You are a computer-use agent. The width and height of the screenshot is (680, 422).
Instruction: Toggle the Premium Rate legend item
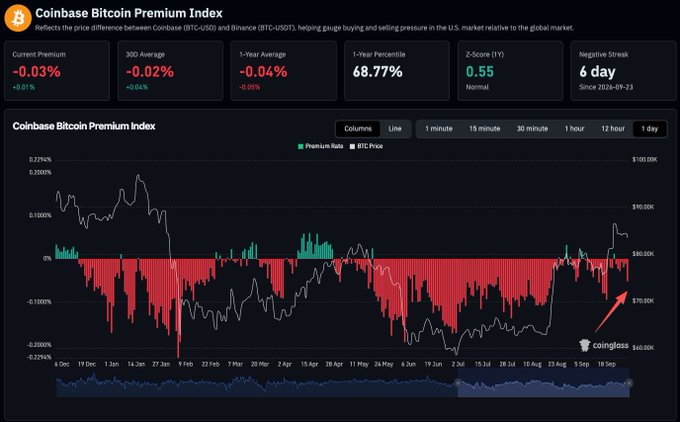320,146
